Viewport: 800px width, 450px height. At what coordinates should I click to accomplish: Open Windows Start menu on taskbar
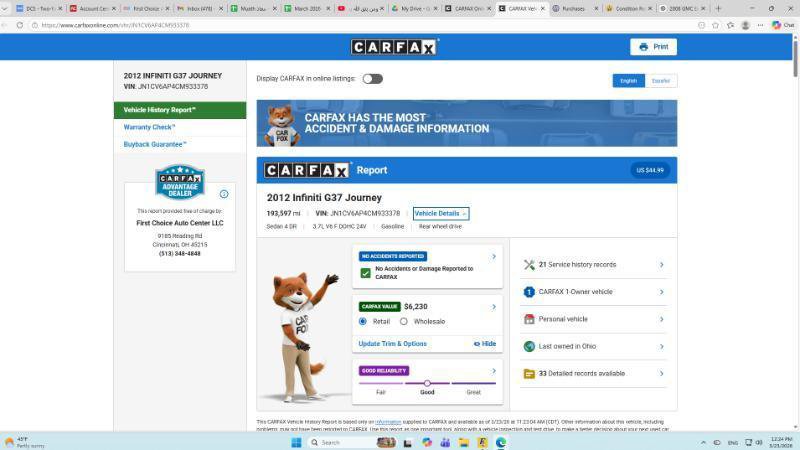[x=296, y=442]
